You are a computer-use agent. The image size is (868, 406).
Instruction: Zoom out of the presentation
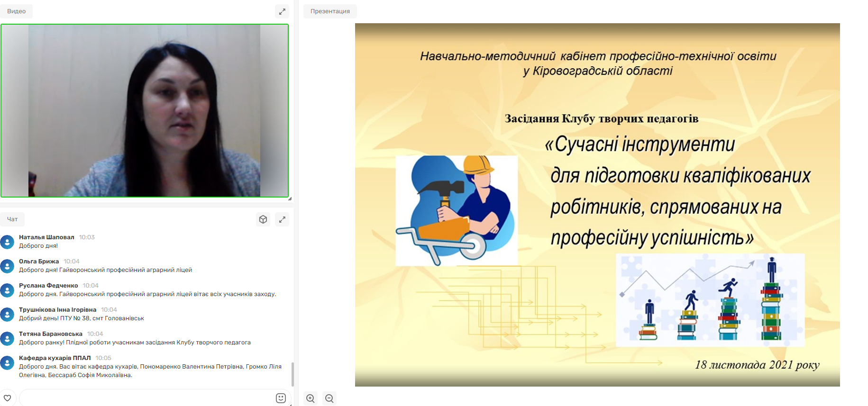329,398
